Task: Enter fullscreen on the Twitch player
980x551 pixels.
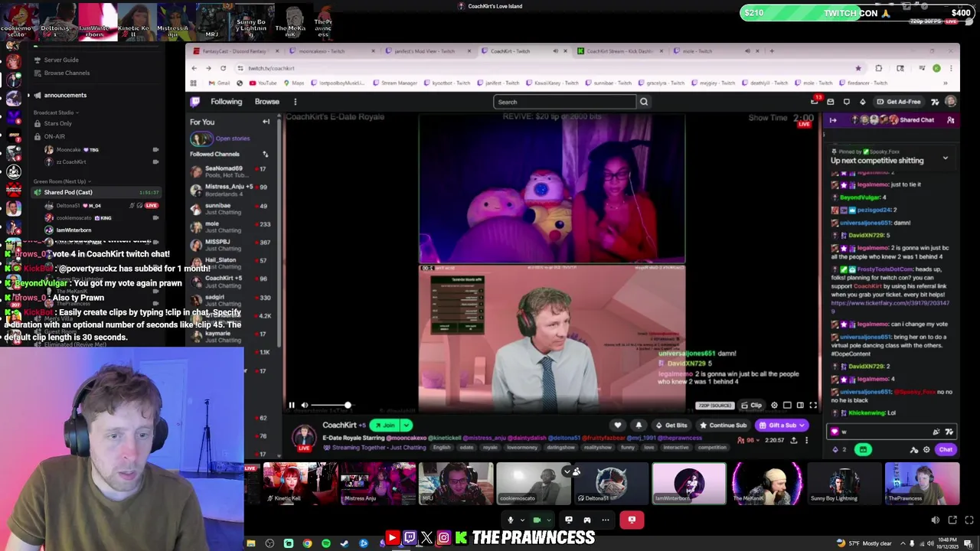Action: [x=813, y=405]
